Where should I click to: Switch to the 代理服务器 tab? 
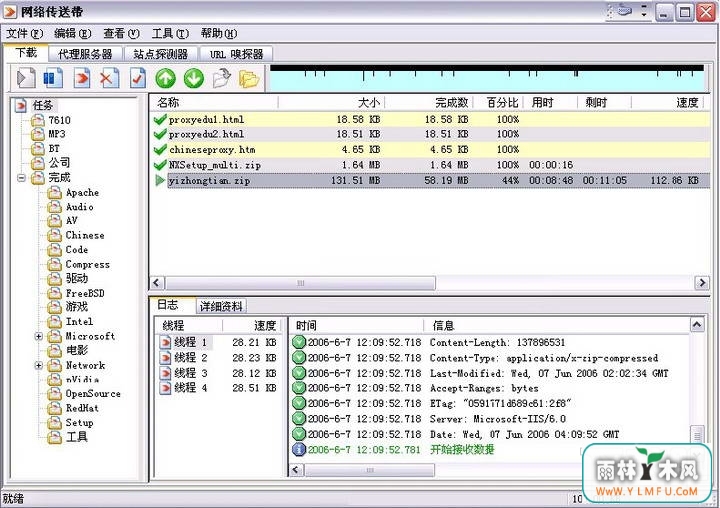pos(85,54)
